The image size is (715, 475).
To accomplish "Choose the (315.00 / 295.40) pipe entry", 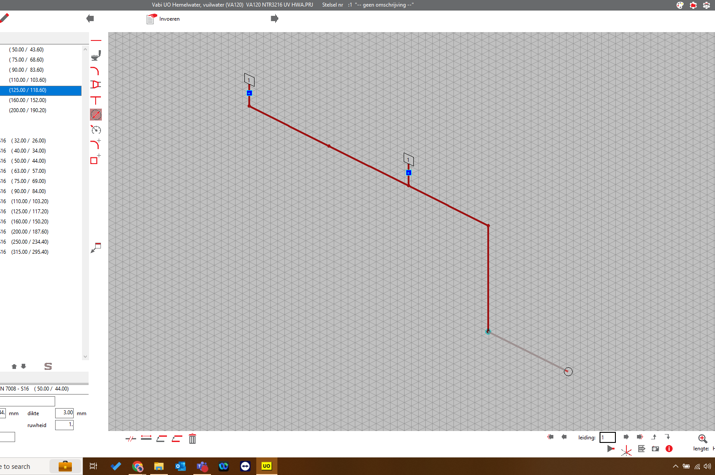I will point(30,252).
